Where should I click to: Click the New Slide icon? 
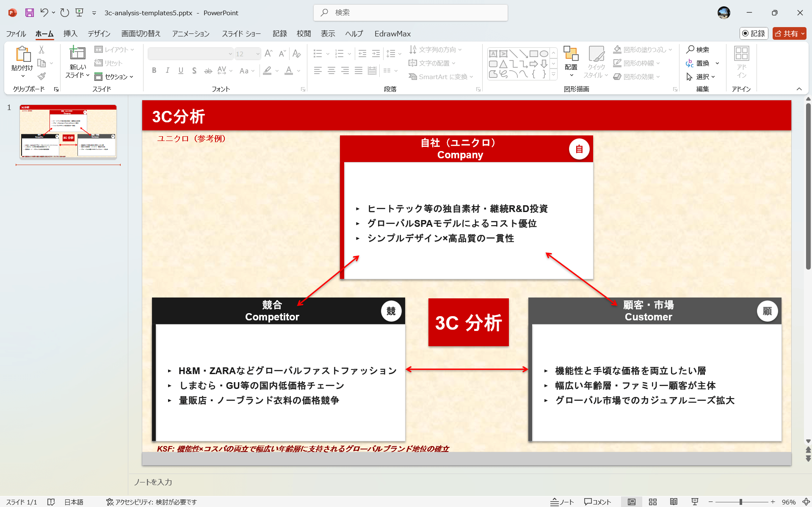point(77,53)
